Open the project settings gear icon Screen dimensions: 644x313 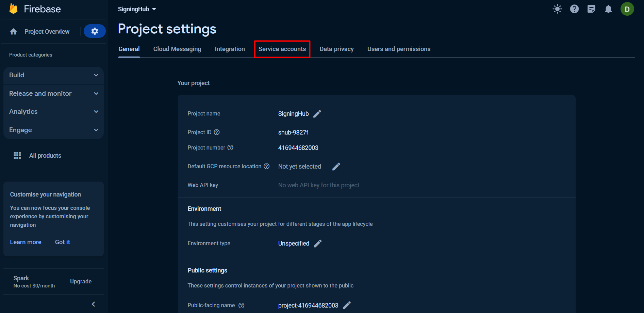(x=95, y=31)
